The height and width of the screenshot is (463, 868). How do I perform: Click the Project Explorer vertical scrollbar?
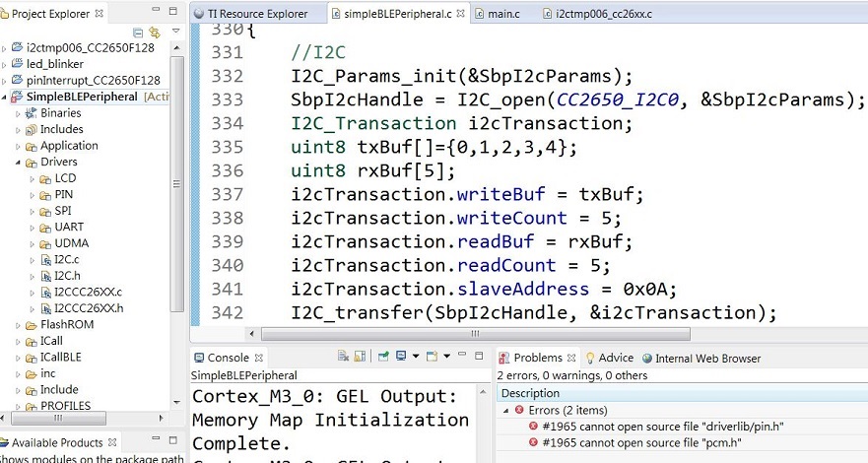[176, 185]
